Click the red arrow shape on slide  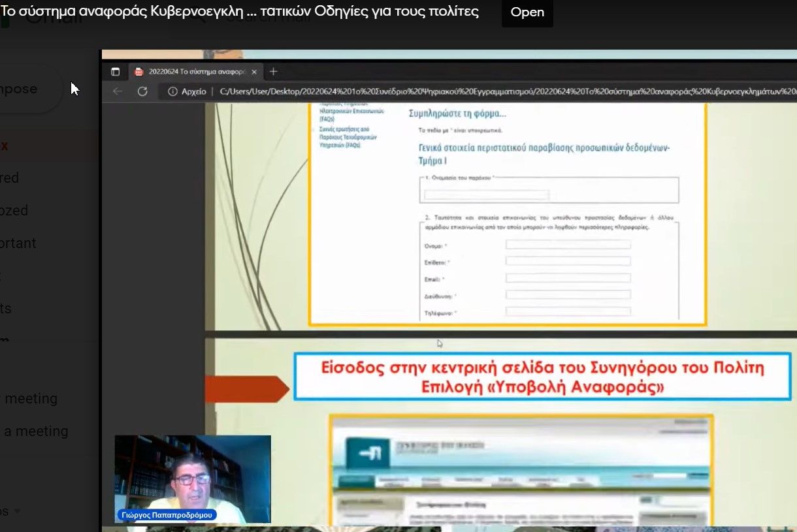click(x=246, y=389)
